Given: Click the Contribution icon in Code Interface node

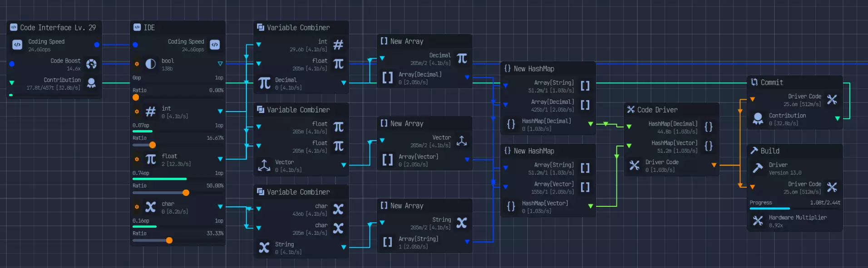Looking at the screenshot, I should tap(91, 83).
